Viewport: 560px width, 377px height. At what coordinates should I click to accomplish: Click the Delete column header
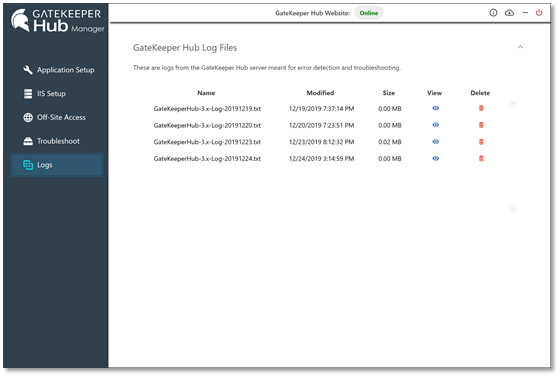click(480, 93)
